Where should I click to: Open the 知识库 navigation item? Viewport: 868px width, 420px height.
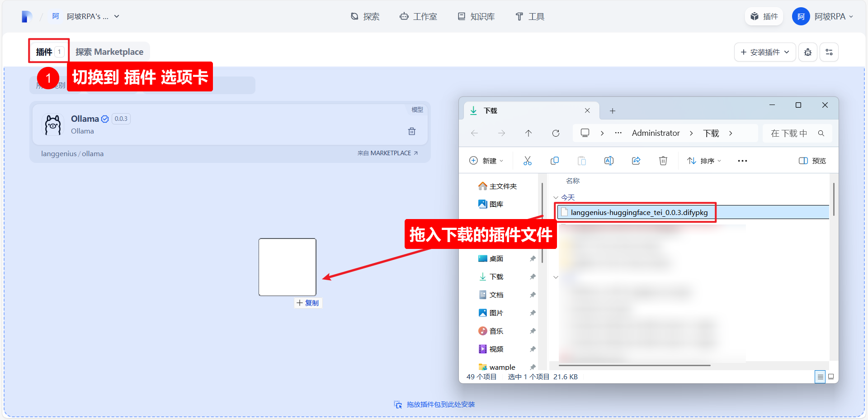[476, 17]
